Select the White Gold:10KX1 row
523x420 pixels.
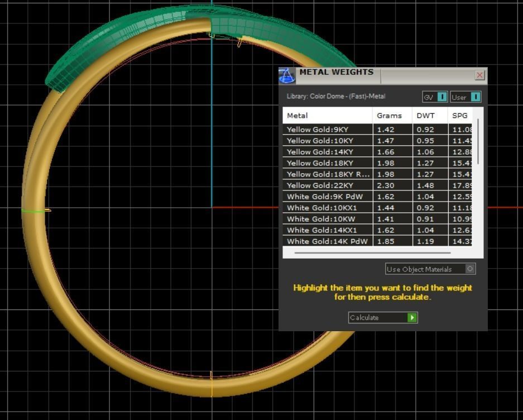pyautogui.click(x=377, y=208)
